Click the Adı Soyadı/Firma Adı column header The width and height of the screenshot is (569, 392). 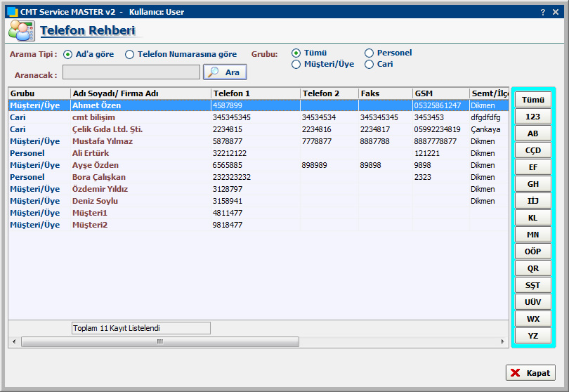[140, 93]
